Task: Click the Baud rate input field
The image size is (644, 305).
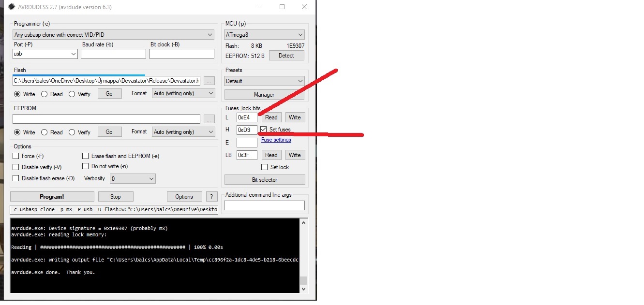Action: point(113,54)
